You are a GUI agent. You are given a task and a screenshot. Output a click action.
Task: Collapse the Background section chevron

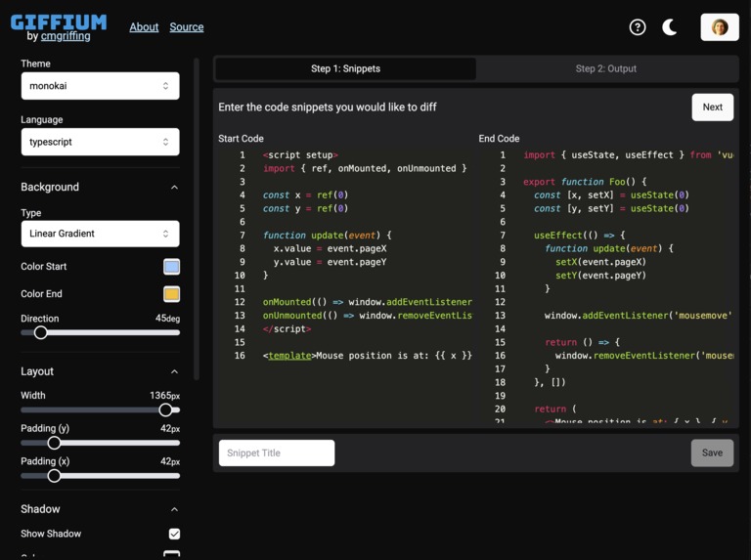[174, 187]
